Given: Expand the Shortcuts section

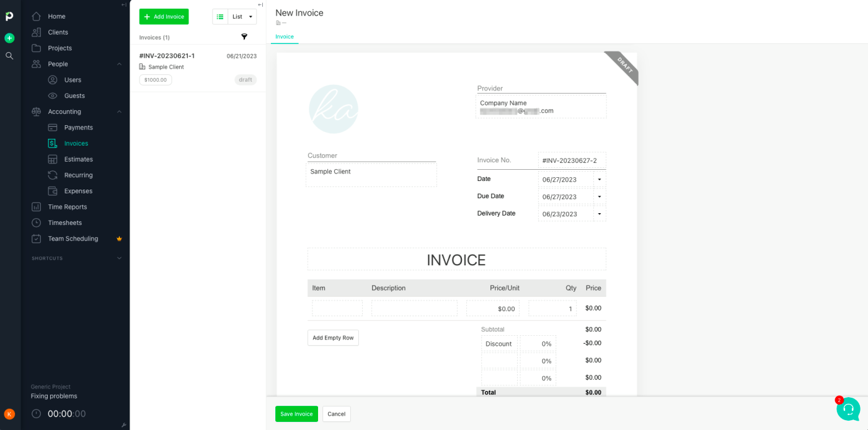Looking at the screenshot, I should click(x=120, y=258).
